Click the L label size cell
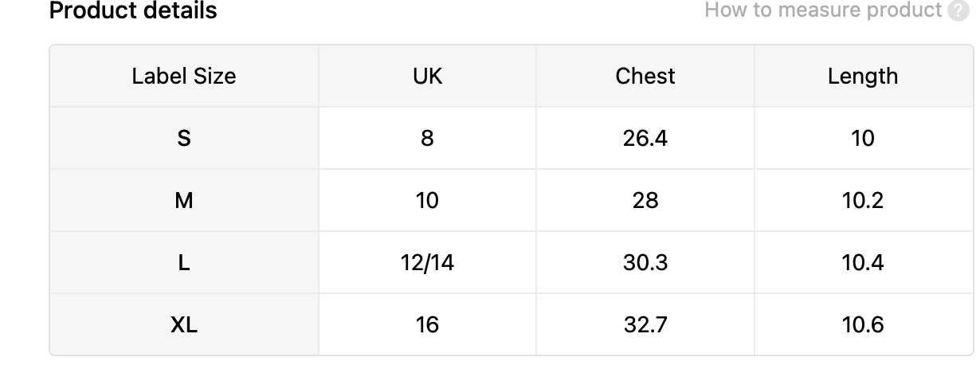The height and width of the screenshot is (373, 980). [184, 263]
